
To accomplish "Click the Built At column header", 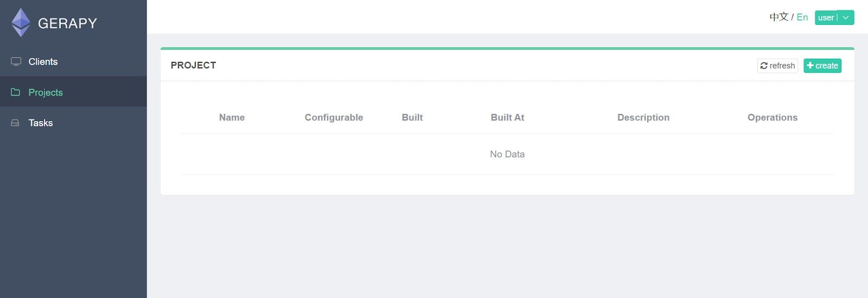I will (507, 117).
